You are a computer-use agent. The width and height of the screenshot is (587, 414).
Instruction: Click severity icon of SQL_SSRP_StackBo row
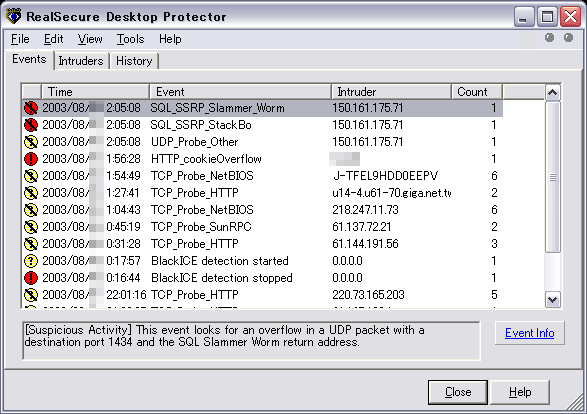[31, 125]
